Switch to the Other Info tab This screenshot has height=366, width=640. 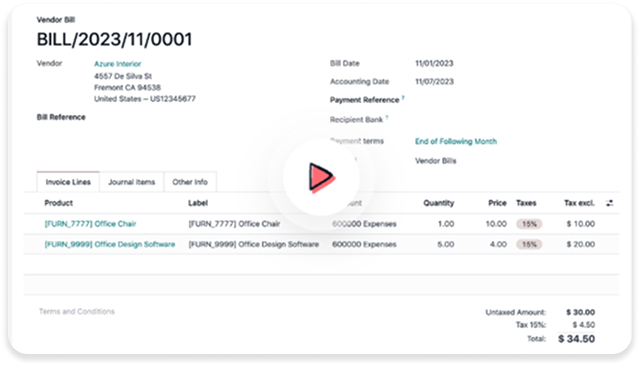(x=190, y=182)
